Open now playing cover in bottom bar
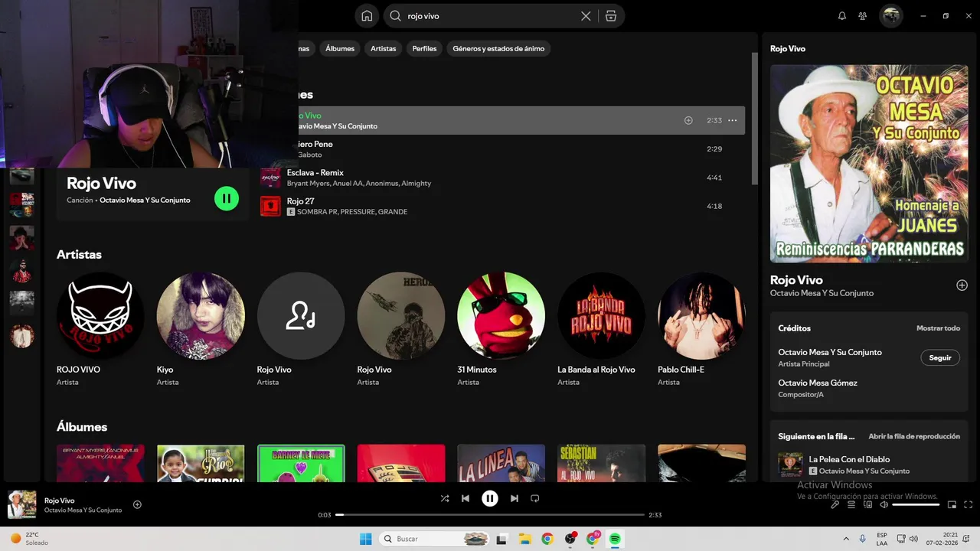This screenshot has height=551, width=980. (x=22, y=504)
